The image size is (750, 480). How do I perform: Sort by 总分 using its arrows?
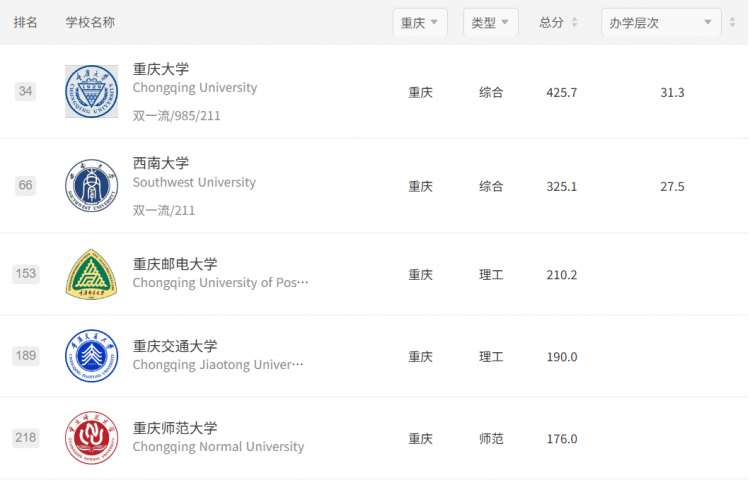(574, 22)
